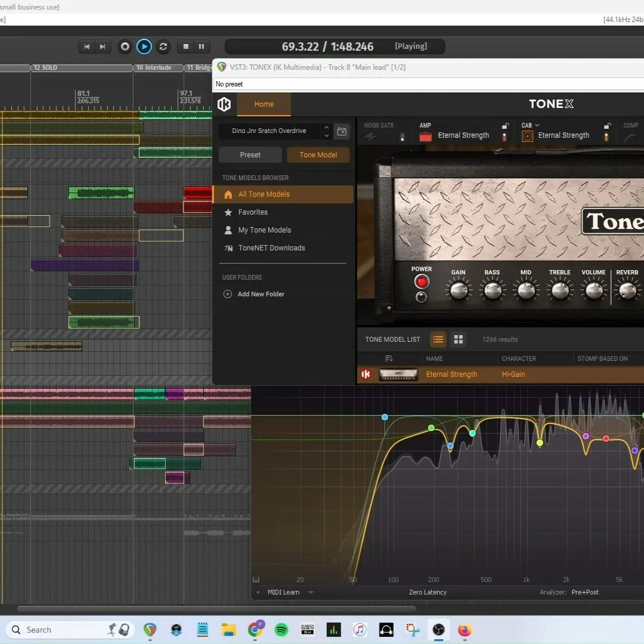The width and height of the screenshot is (644, 644).
Task: Click the GAIN knob on the amp
Action: pyautogui.click(x=459, y=290)
